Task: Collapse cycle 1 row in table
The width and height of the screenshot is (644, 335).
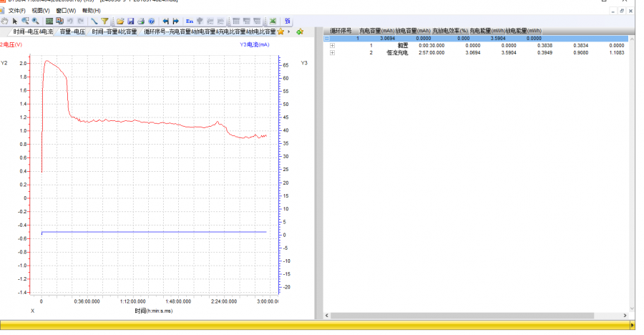Action: pos(327,39)
